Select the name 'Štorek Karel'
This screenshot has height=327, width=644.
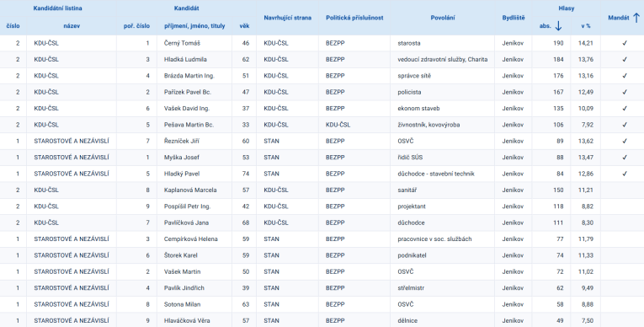(181, 255)
